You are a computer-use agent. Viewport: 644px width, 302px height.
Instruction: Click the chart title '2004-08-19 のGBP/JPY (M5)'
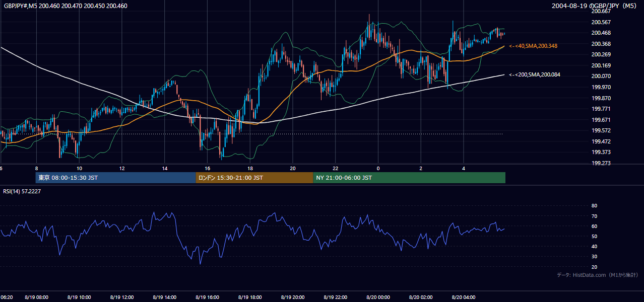point(595,6)
